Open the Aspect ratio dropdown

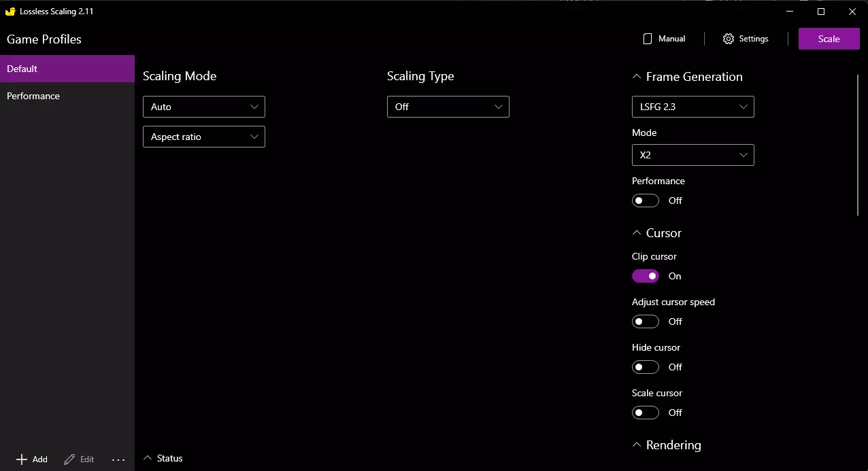point(203,137)
